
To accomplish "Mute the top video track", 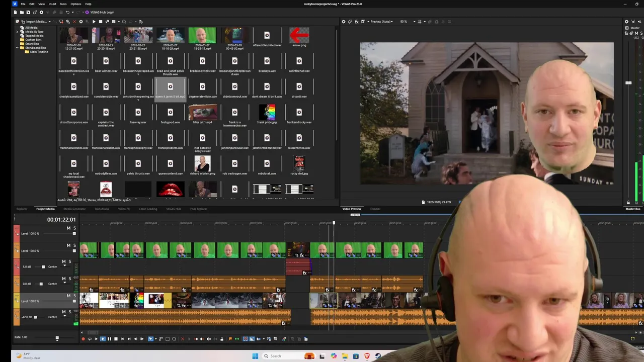I will coord(68,228).
